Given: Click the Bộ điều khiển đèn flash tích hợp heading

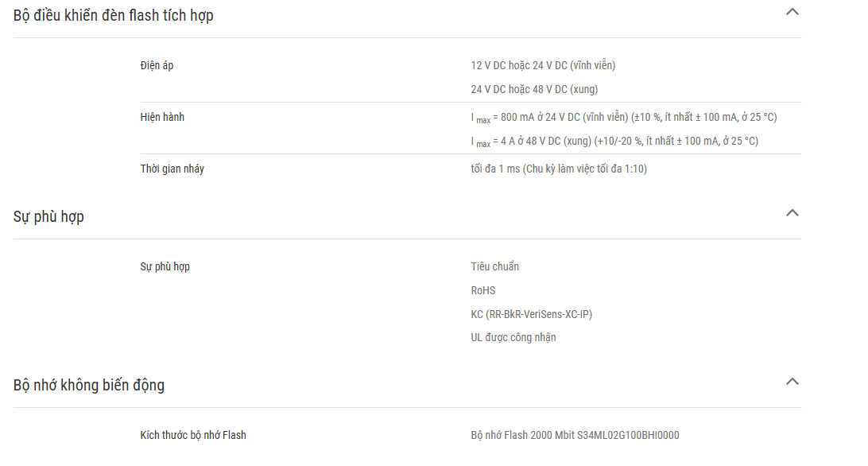Looking at the screenshot, I should [x=113, y=16].
